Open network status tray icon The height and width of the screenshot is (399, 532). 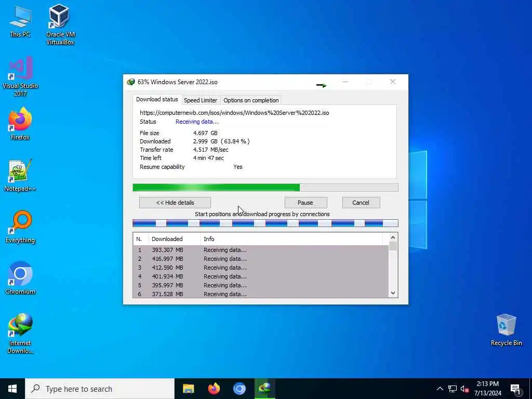click(453, 389)
